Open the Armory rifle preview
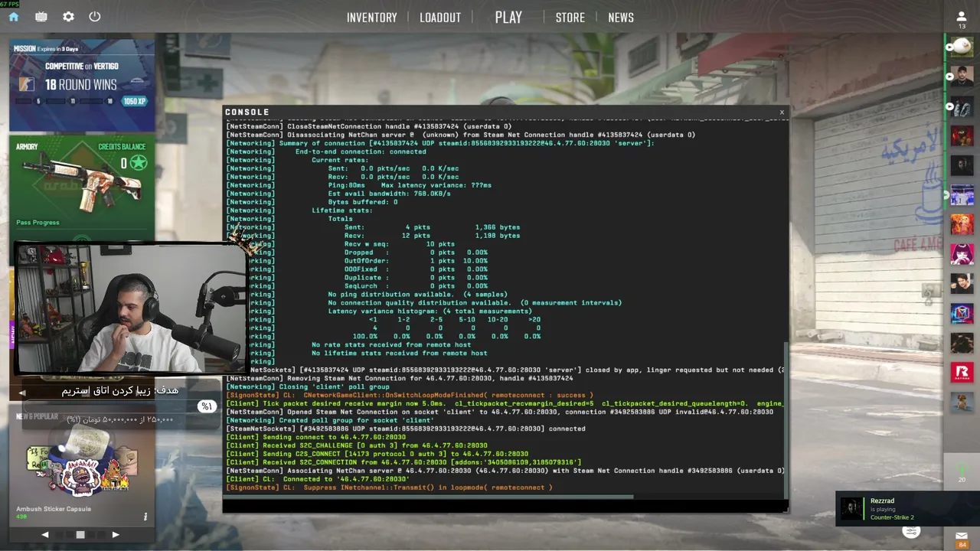 coord(82,184)
